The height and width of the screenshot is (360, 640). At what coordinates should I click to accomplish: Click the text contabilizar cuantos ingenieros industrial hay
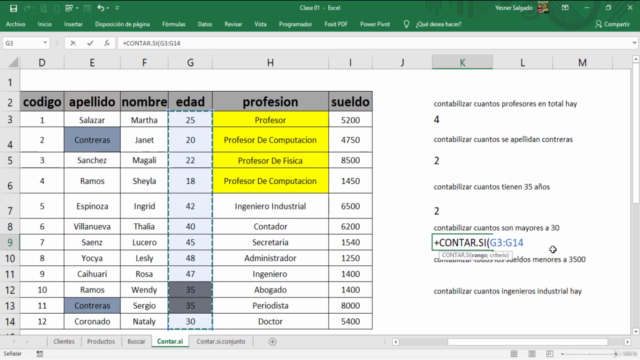507,291
